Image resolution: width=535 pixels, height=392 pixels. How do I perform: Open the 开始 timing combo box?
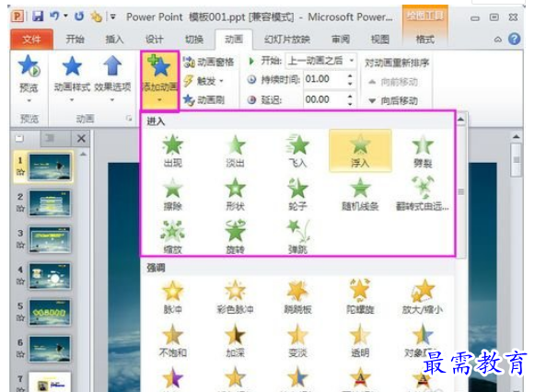(x=321, y=61)
